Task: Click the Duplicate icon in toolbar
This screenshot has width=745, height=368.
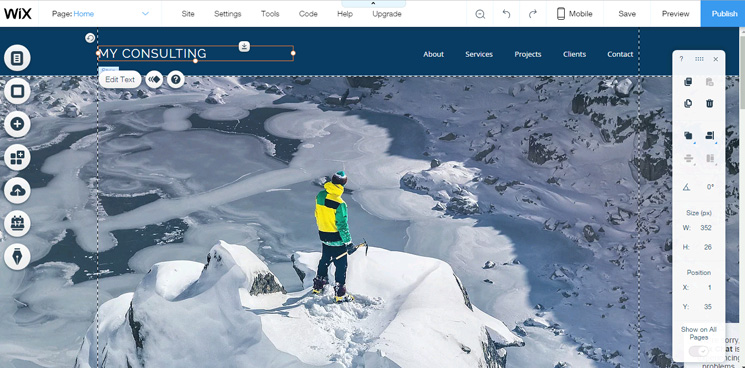Action: tap(688, 103)
